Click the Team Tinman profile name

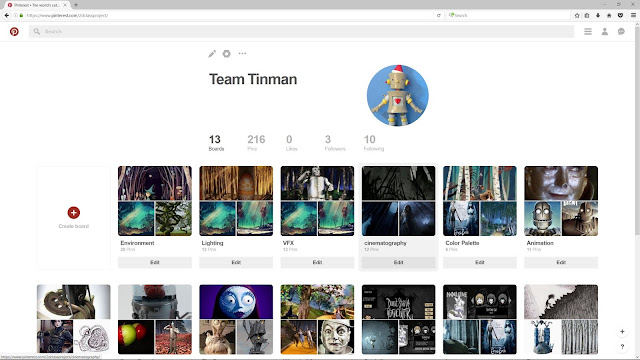(x=253, y=79)
